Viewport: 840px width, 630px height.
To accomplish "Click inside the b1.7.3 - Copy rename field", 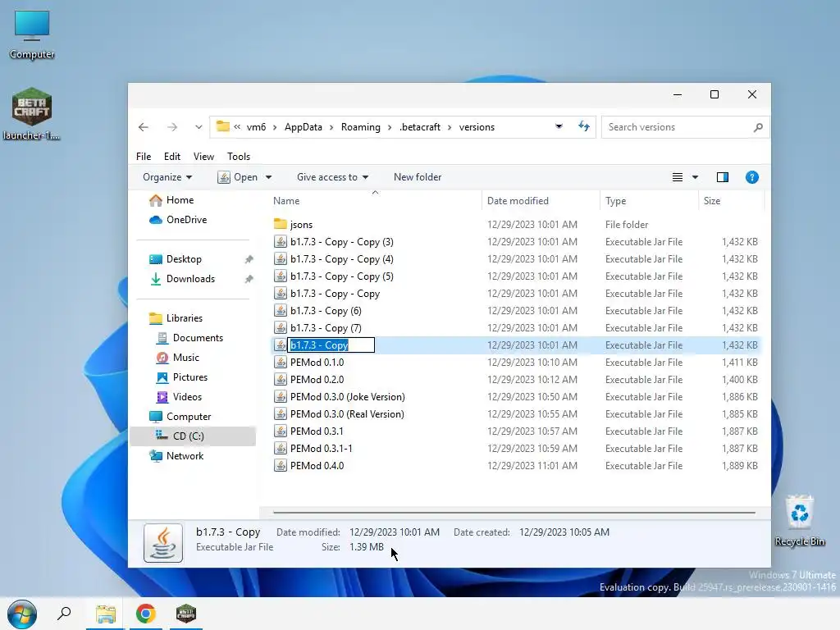I will (331, 345).
